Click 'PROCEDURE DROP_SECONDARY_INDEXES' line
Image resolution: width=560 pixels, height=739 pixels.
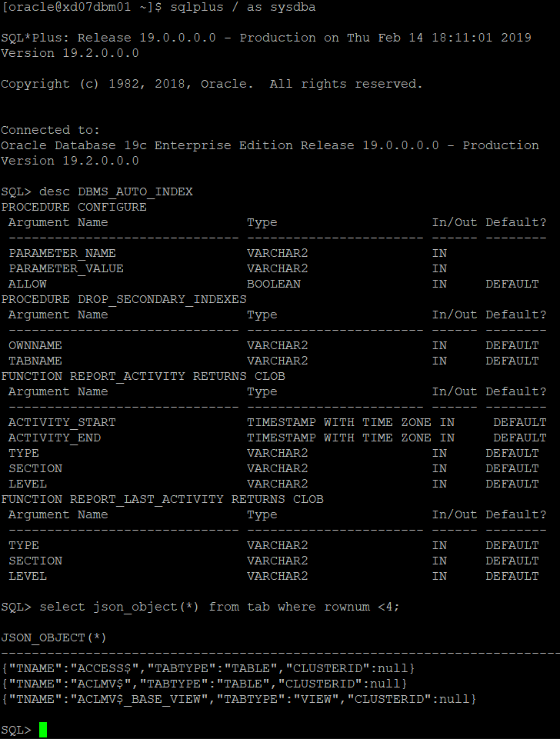click(124, 300)
